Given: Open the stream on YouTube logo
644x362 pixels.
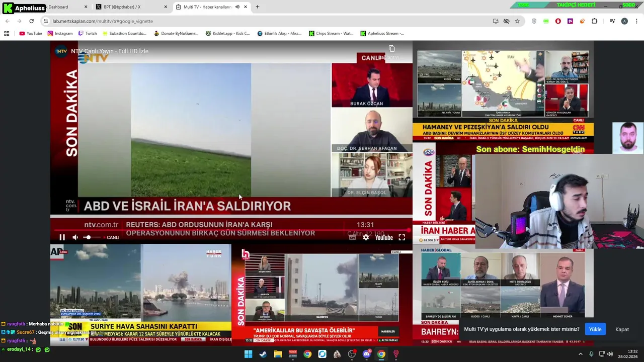Looking at the screenshot, I should pyautogui.click(x=383, y=237).
